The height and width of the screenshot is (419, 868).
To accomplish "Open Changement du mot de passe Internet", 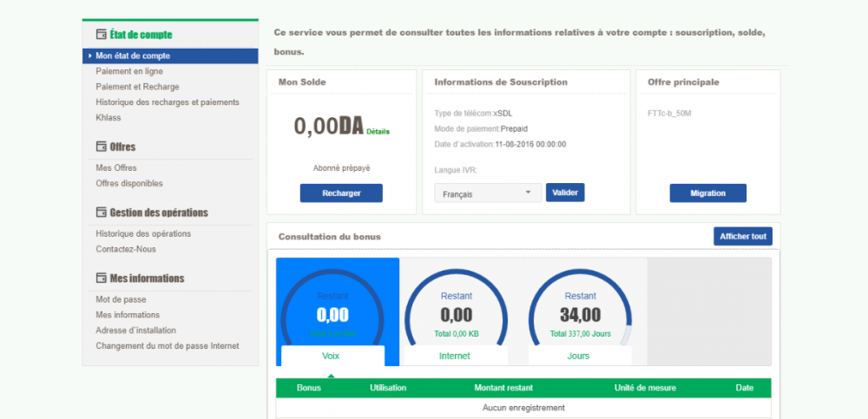I will (x=167, y=346).
